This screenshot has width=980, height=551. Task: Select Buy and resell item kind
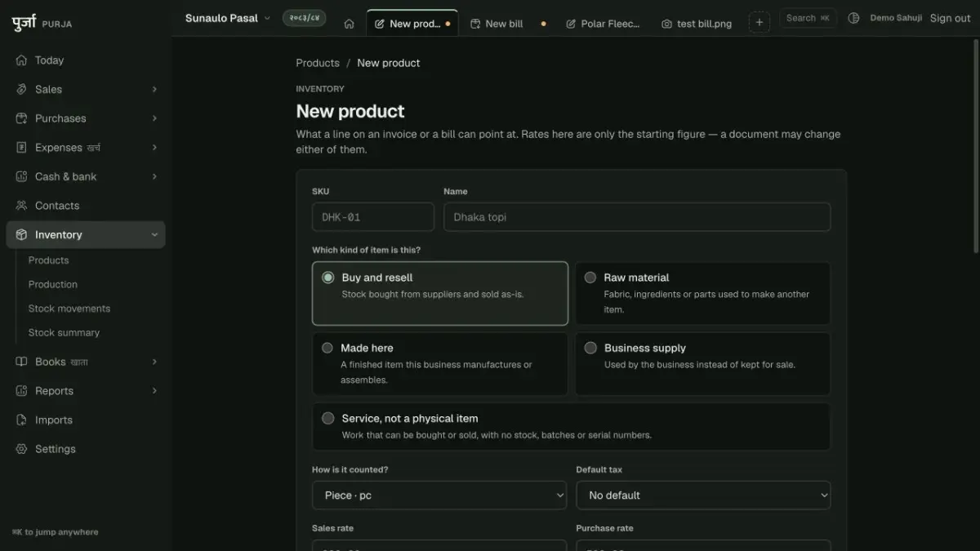[440, 293]
